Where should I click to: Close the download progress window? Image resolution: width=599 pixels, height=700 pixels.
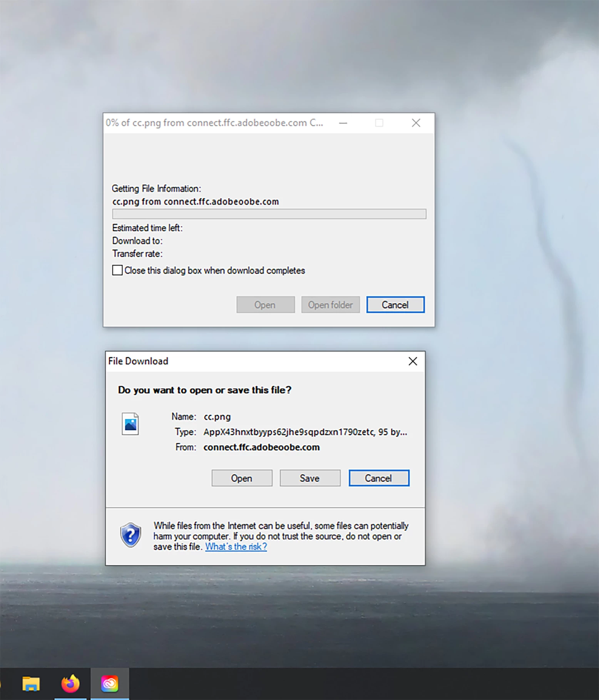click(416, 123)
